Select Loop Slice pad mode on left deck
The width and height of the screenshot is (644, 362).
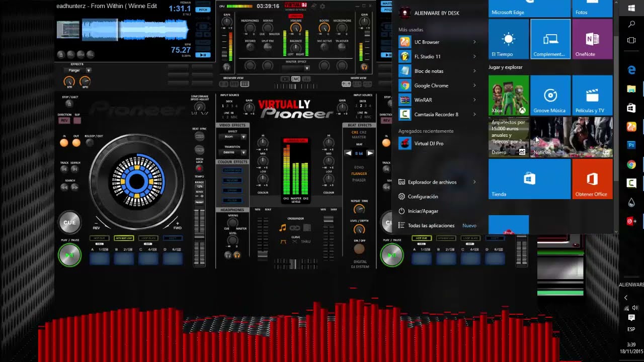148,238
